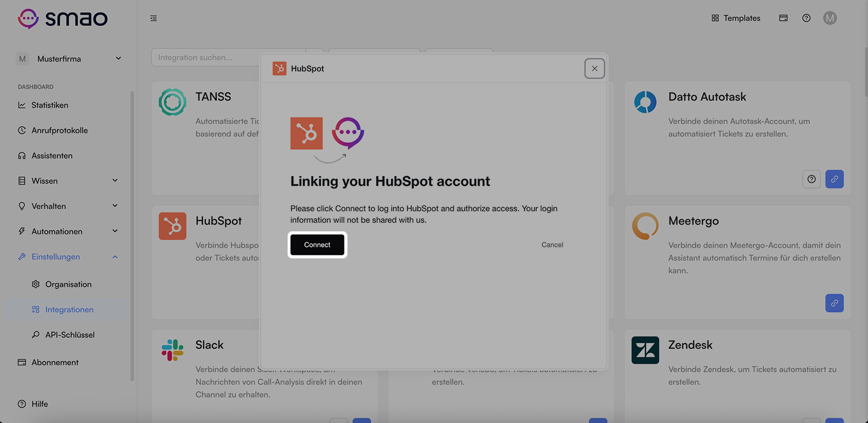Click the HubSpot icon in dialog header
The width and height of the screenshot is (868, 423).
click(x=280, y=68)
